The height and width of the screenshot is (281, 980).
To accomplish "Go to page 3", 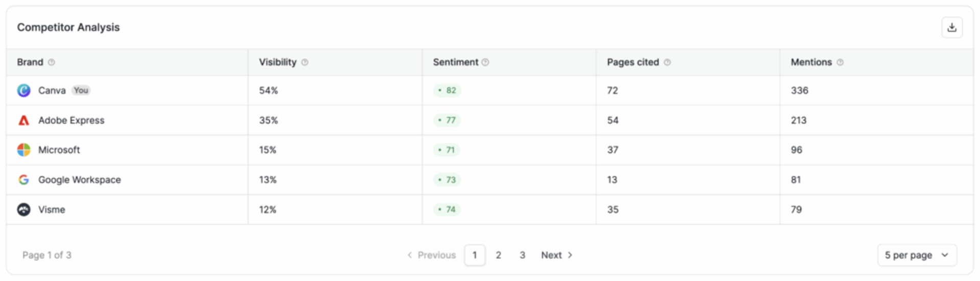I will coord(522,255).
